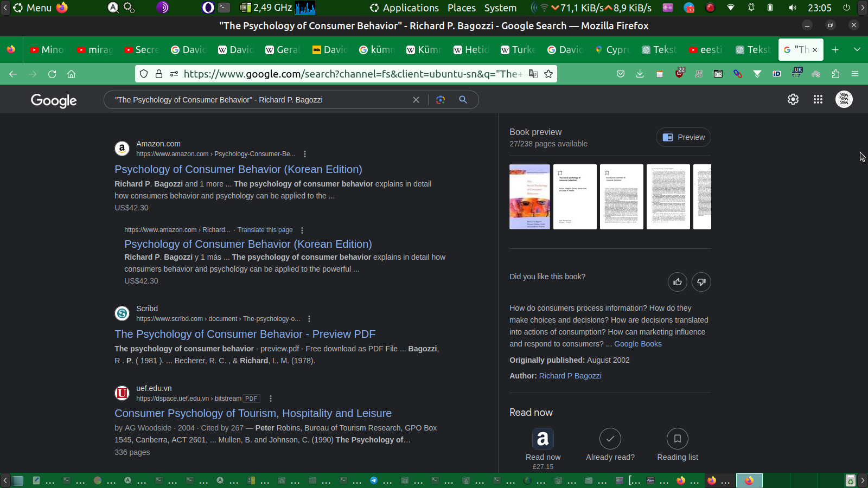Click the 'Did you like this book?' text
Image resolution: width=868 pixels, height=488 pixels.
tap(547, 277)
